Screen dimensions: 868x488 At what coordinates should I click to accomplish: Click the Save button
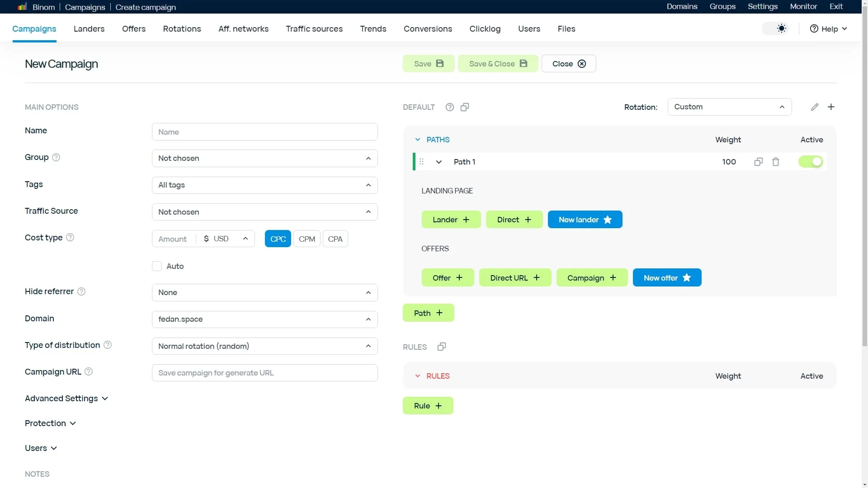pos(429,64)
